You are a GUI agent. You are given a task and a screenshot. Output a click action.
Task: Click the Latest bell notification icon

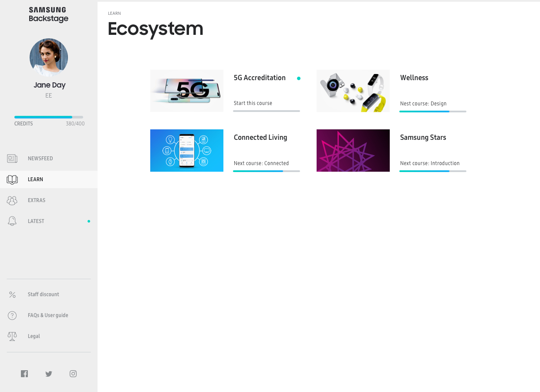point(12,221)
